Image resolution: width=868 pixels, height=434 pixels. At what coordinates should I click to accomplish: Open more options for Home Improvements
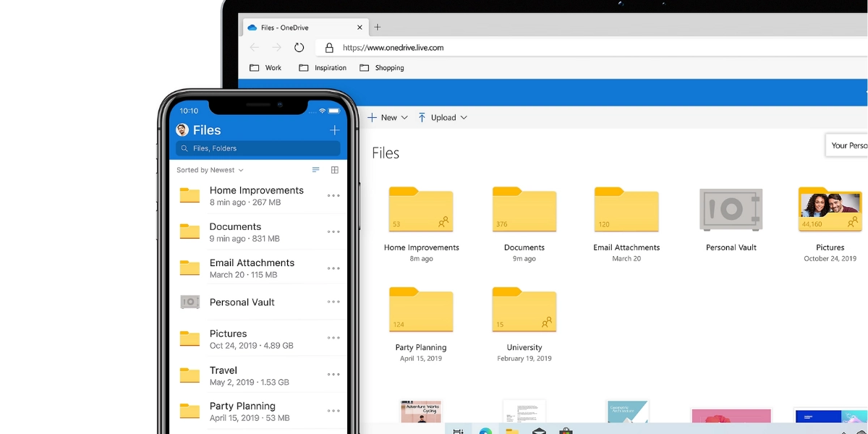click(x=333, y=196)
